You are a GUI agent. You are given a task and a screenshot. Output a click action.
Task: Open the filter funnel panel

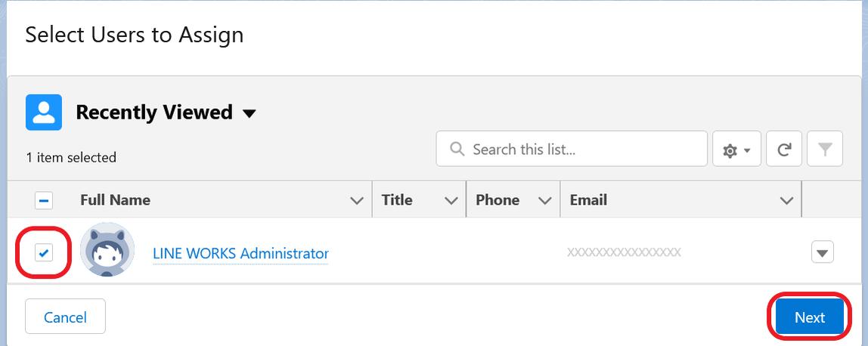coord(825,149)
